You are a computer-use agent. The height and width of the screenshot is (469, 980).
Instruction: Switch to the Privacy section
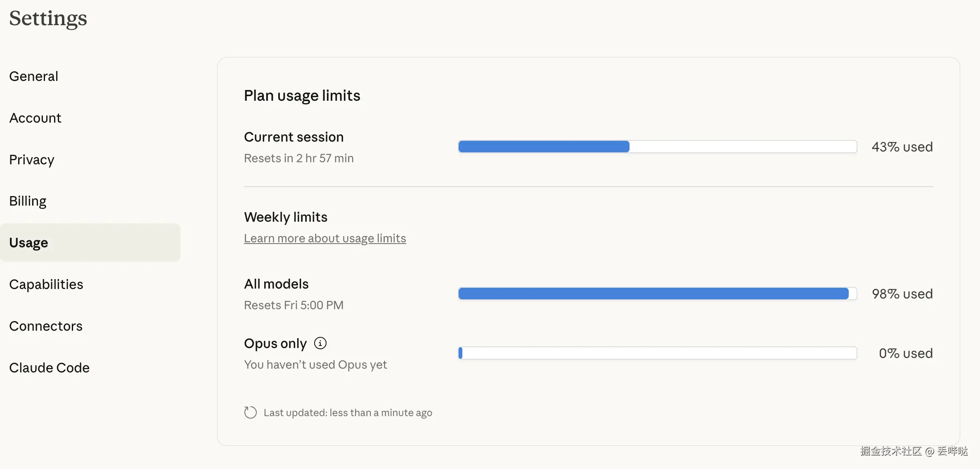coord(32,160)
